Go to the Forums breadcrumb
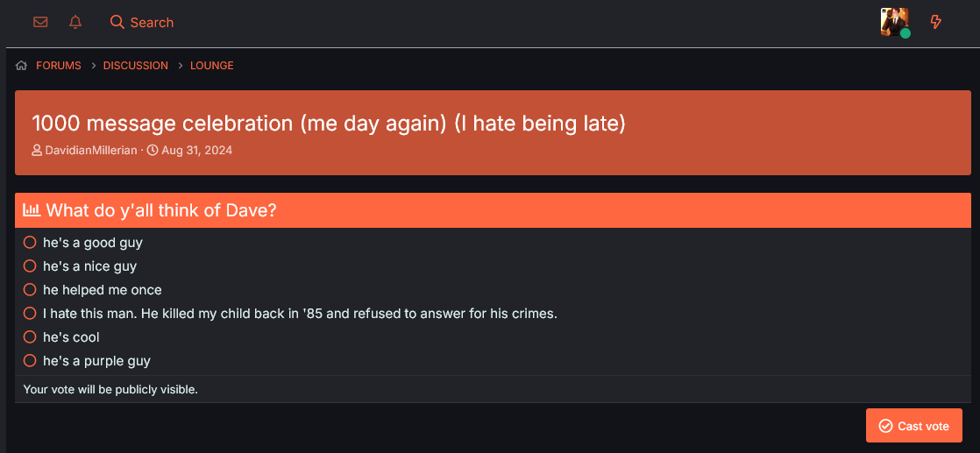Image resolution: width=980 pixels, height=453 pixels. point(59,66)
